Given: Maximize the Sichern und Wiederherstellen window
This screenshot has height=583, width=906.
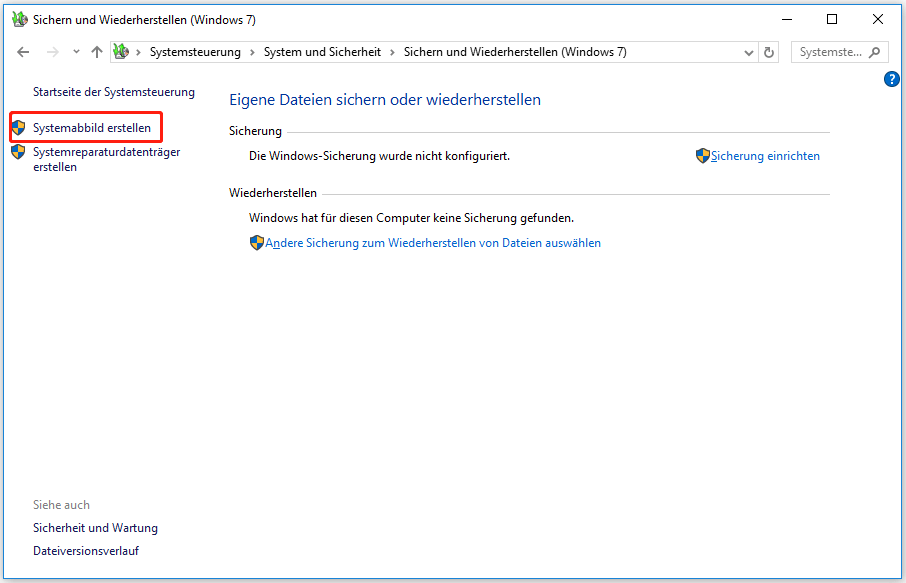Looking at the screenshot, I should tap(832, 20).
